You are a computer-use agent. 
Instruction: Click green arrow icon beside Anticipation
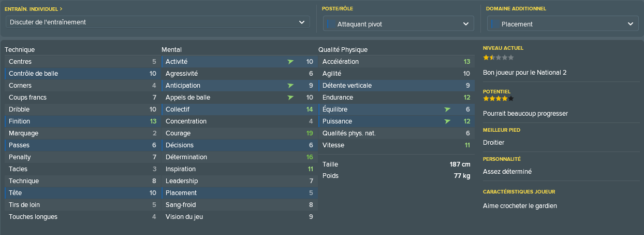[x=290, y=86]
